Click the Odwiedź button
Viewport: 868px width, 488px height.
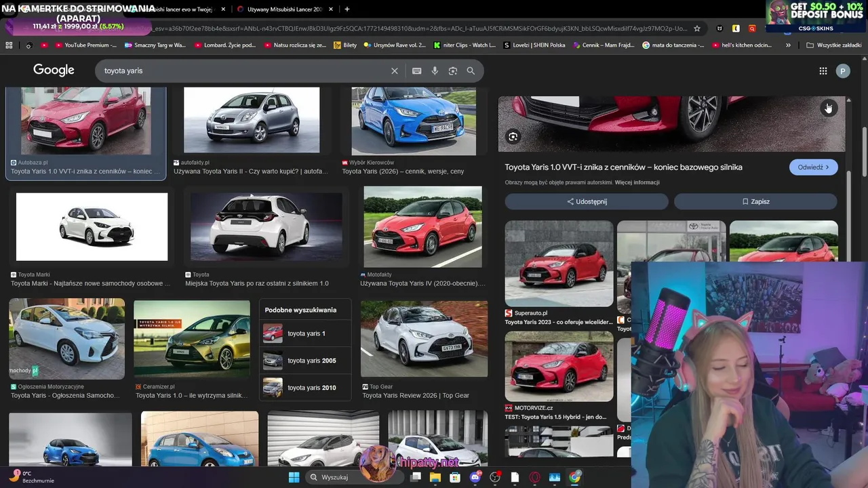coord(813,167)
